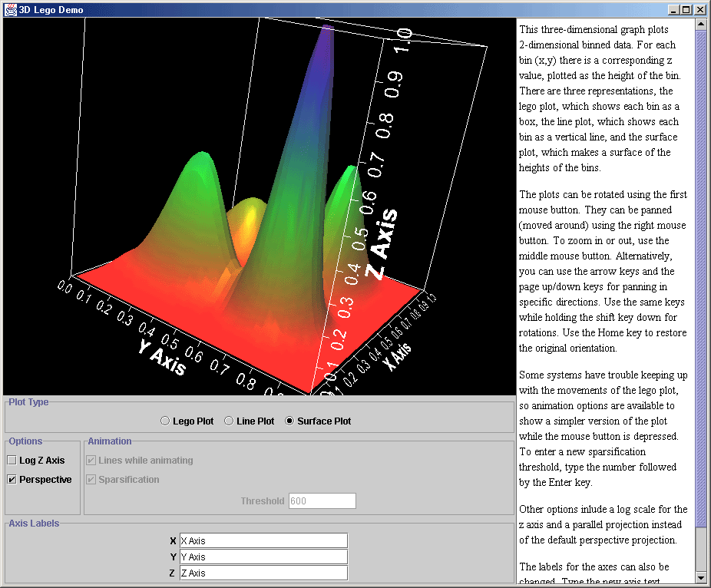711x588 pixels.
Task: Minimize the 3D Lego Demo window
Action: point(673,9)
